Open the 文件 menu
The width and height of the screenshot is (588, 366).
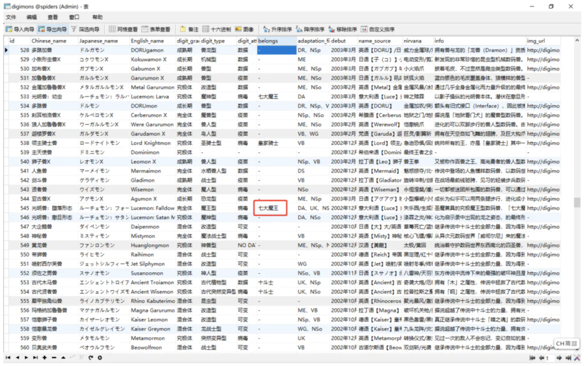point(11,17)
